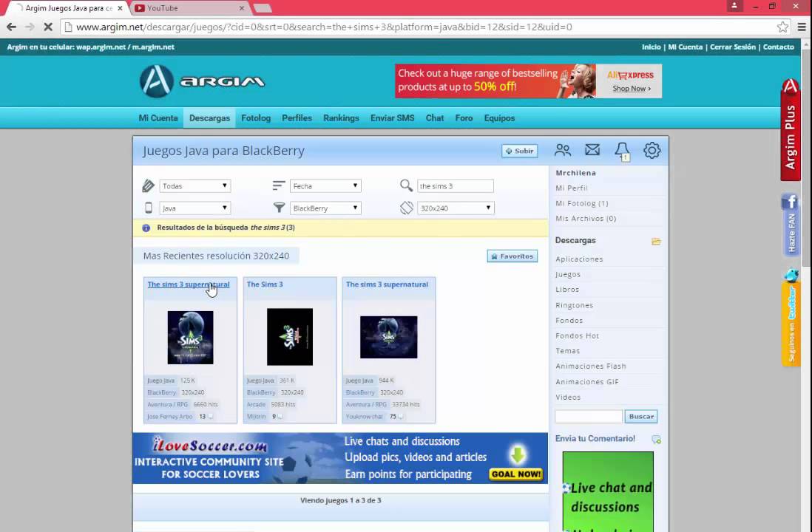This screenshot has width=812, height=532.
Task: Click the iLoveSoccer GOAL NOW banner
Action: [x=340, y=458]
